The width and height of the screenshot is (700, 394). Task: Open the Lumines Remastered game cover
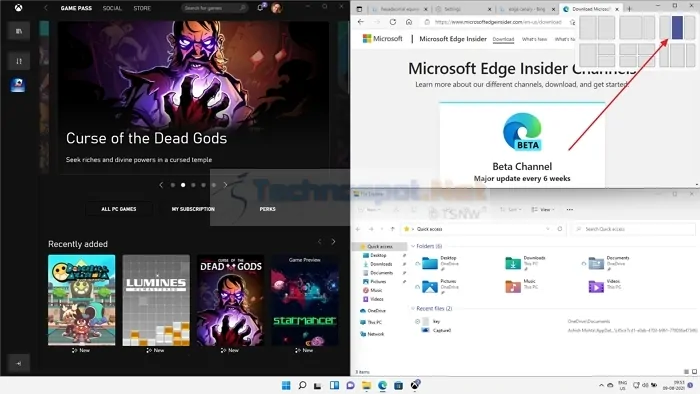click(156, 300)
